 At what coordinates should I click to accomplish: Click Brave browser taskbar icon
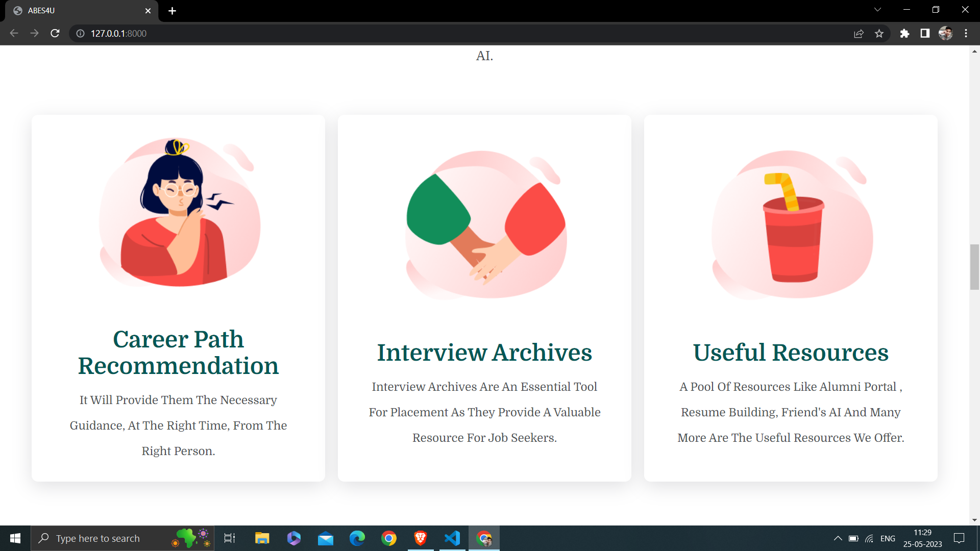[x=421, y=538]
